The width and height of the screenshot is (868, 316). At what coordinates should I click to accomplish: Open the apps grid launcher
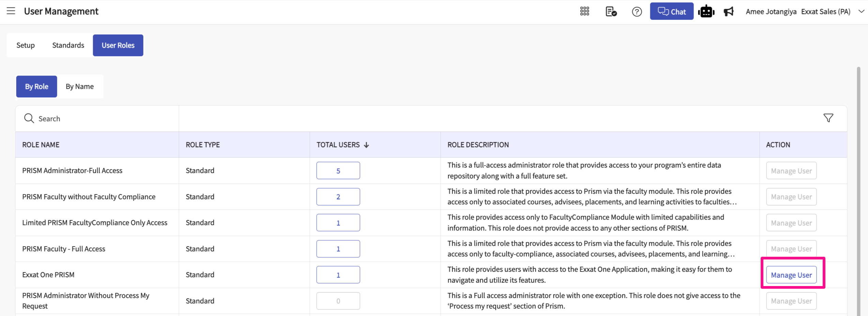tap(584, 12)
